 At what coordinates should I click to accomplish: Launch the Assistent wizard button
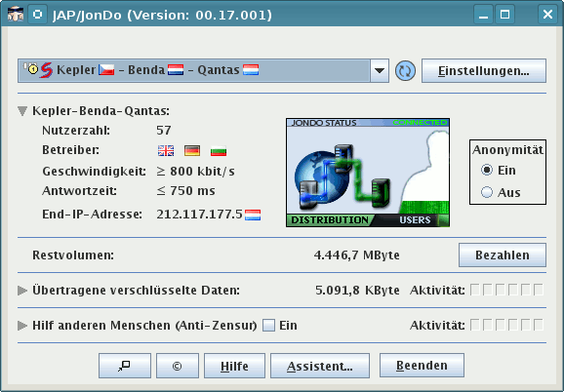[x=320, y=366]
